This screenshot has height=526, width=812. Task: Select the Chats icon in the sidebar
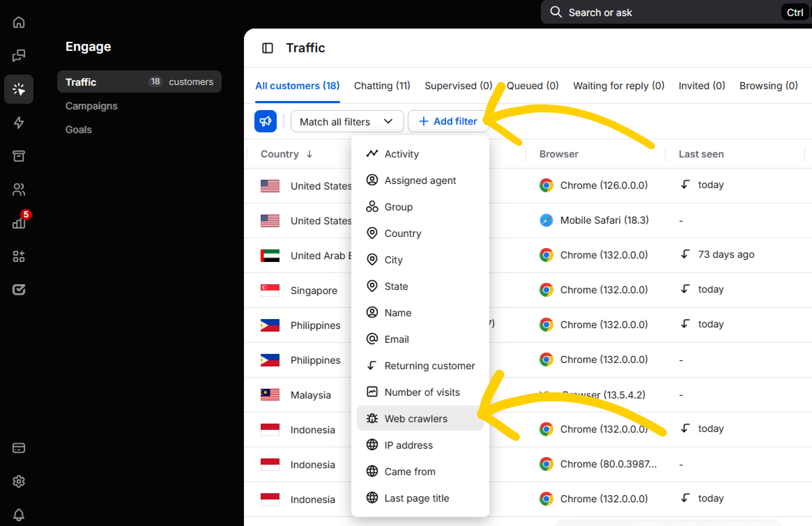(x=18, y=55)
